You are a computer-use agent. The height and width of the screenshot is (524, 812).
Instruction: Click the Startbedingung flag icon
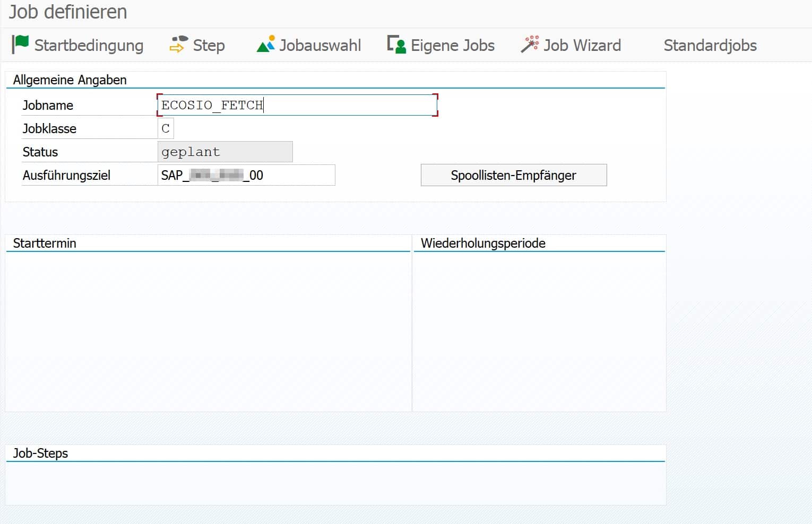point(21,44)
